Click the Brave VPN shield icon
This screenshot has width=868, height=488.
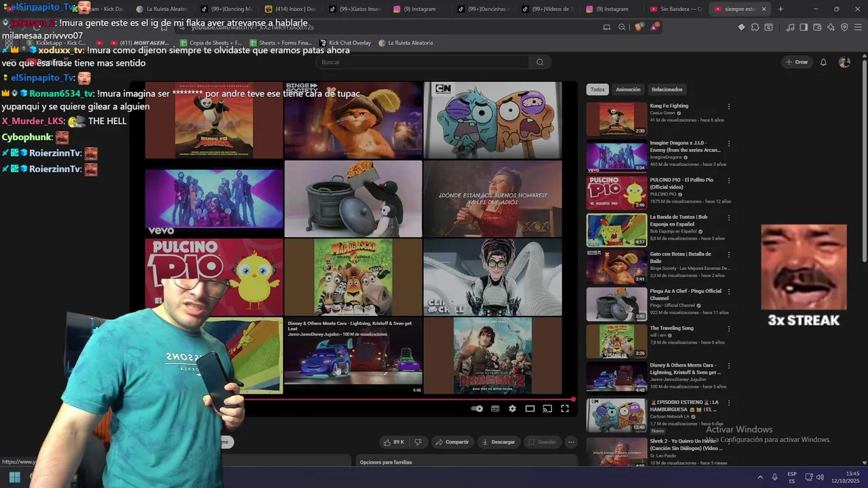point(844,27)
